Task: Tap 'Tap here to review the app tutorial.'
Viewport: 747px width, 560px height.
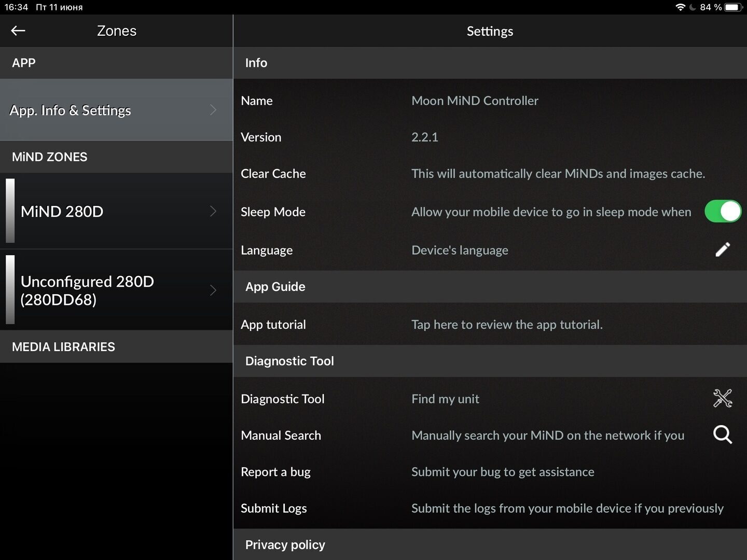Action: pos(507,325)
